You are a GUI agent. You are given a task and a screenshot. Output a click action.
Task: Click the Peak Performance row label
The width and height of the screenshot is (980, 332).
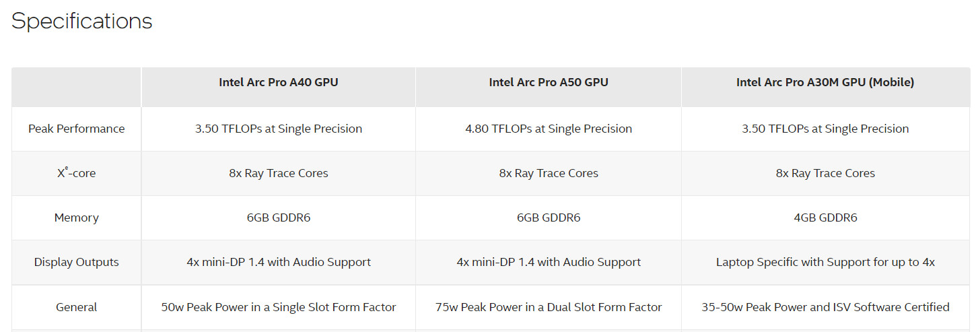tap(76, 129)
